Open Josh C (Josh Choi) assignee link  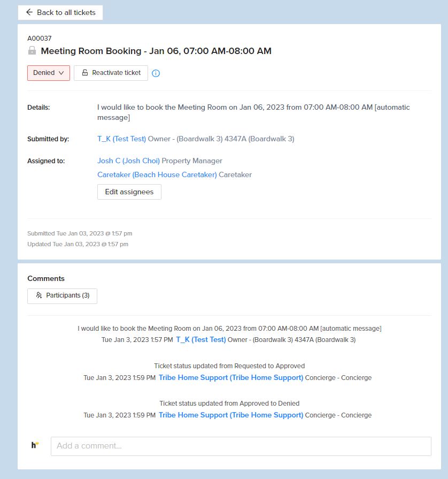click(128, 161)
